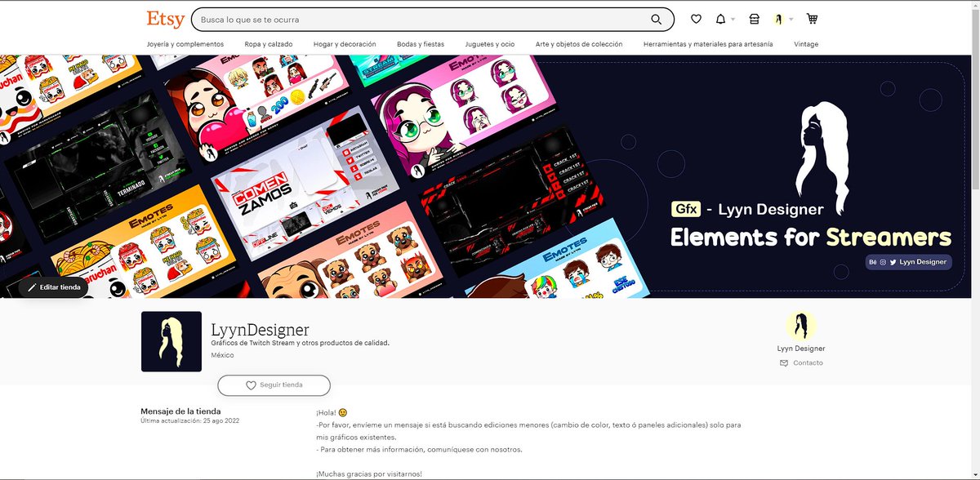Expand notifications dropdown arrow
980x480 pixels.
click(x=733, y=20)
